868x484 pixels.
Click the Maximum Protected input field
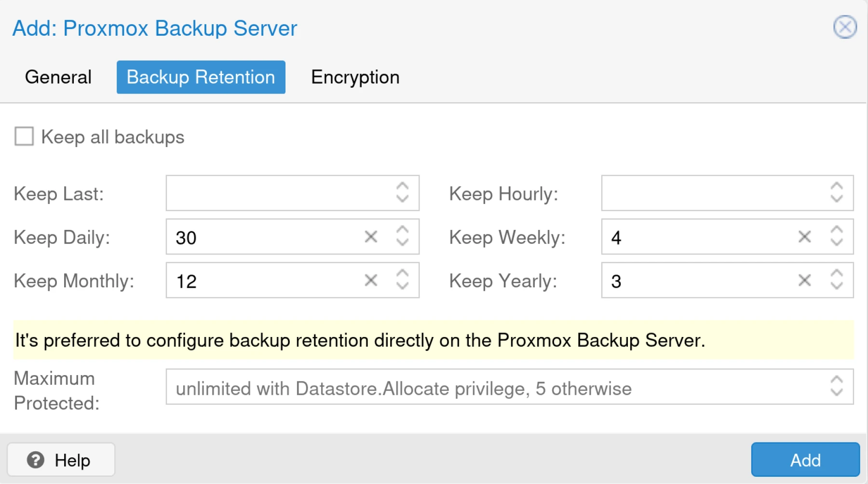(x=434, y=387)
